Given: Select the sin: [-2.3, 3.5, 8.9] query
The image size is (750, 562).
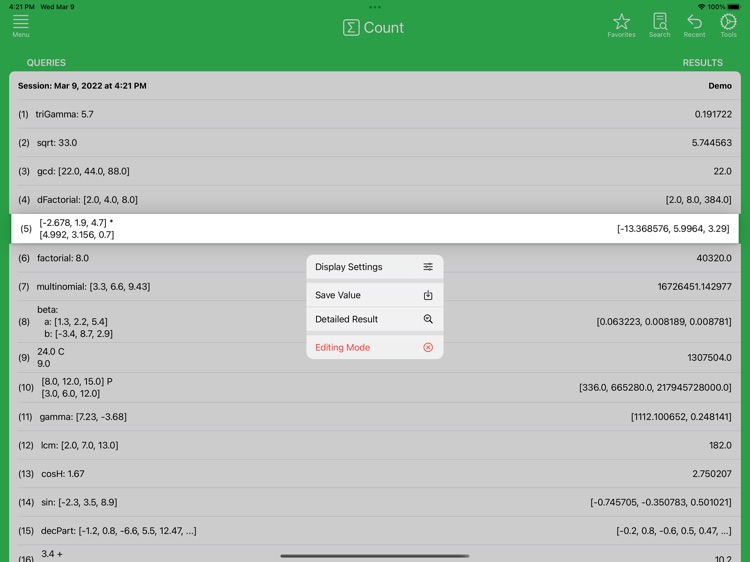Looking at the screenshot, I should click(x=375, y=502).
